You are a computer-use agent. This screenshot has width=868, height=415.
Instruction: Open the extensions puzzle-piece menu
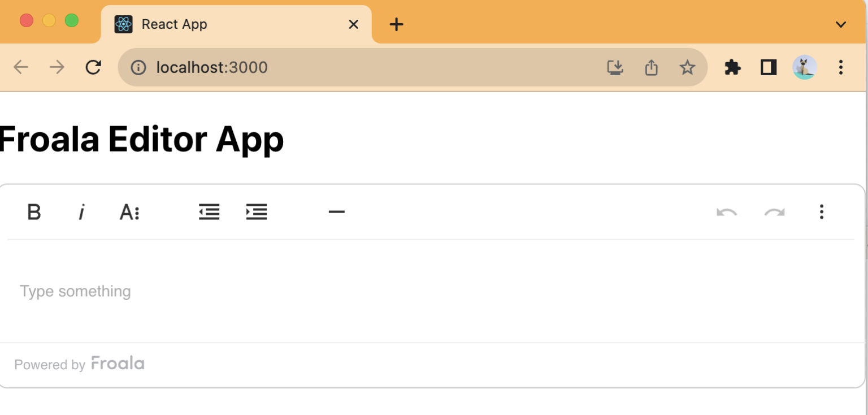(732, 67)
